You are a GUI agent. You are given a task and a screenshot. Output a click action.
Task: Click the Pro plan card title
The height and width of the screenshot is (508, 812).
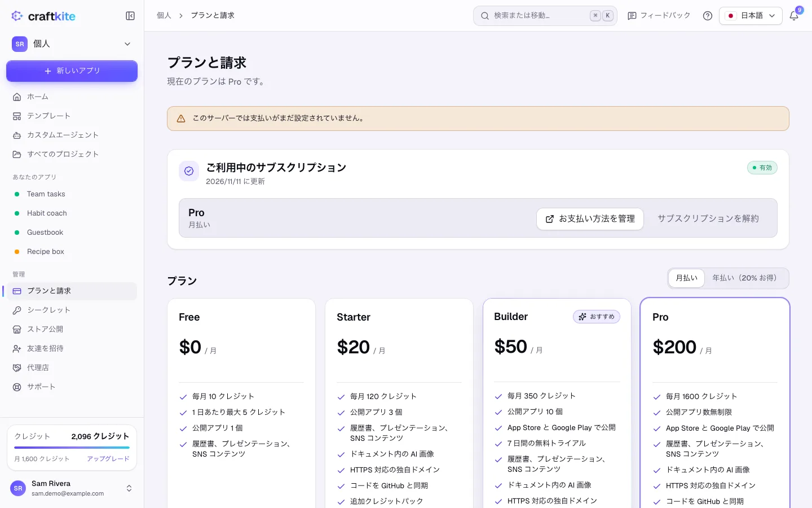pyautogui.click(x=660, y=317)
